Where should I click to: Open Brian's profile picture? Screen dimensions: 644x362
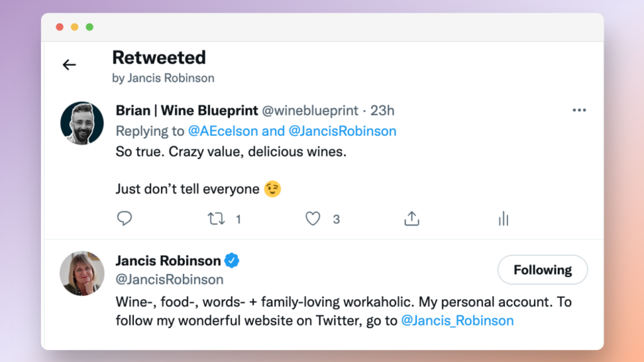point(82,123)
